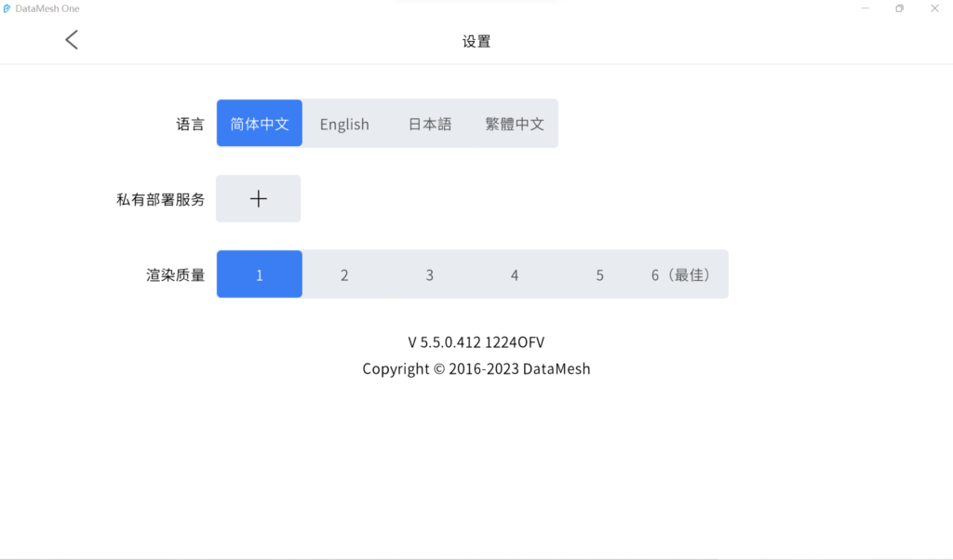953x560 pixels.
Task: Choose render quality 6（最佳）
Action: [685, 274]
